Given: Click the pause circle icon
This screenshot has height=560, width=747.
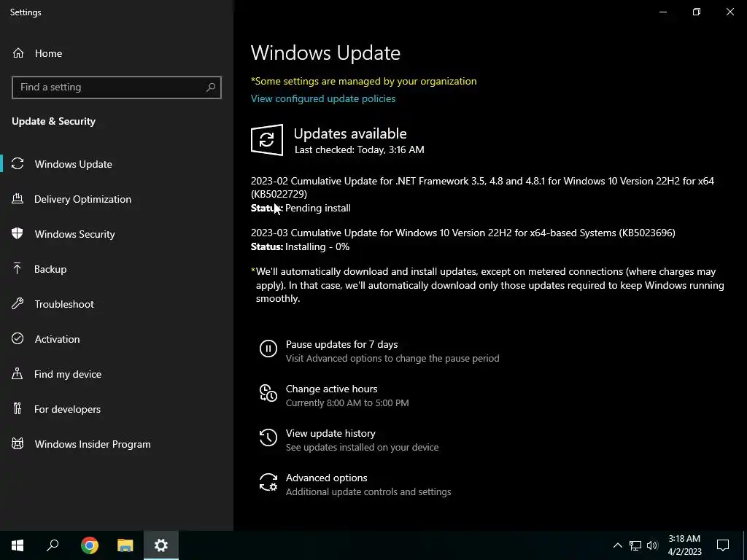Looking at the screenshot, I should click(268, 349).
